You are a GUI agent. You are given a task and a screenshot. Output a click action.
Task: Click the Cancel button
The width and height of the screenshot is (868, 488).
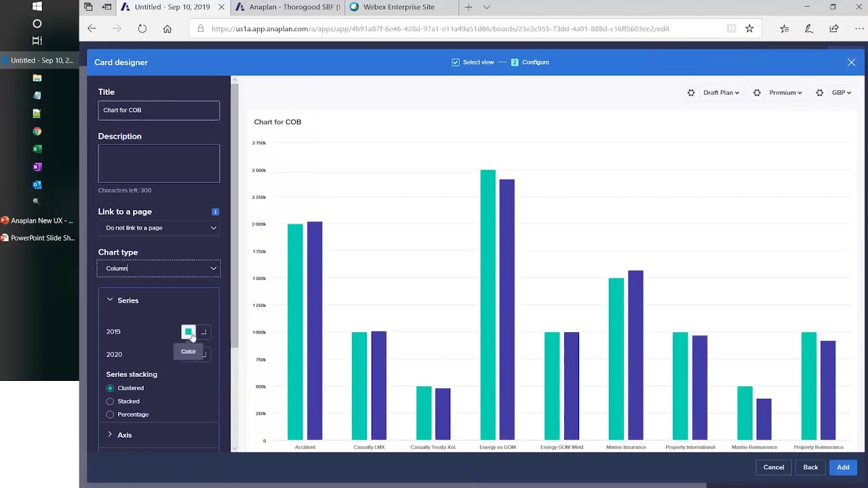click(x=774, y=467)
